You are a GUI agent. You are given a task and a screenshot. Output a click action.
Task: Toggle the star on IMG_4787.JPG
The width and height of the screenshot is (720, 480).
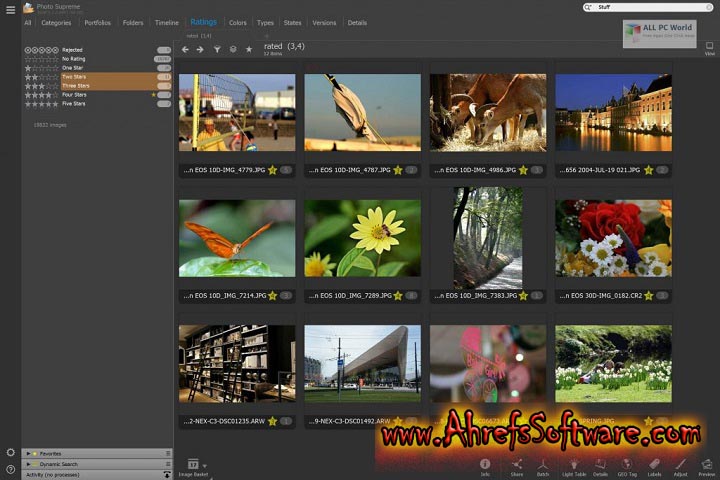[398, 170]
